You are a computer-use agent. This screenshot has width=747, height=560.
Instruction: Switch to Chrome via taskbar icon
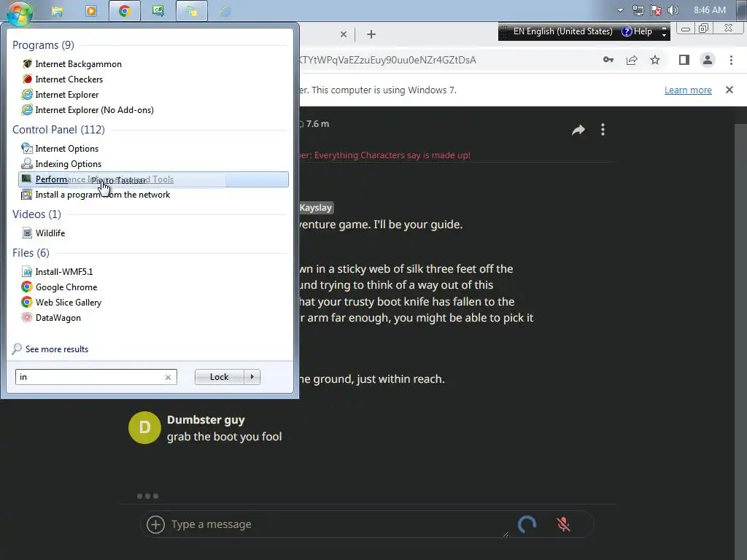click(x=125, y=11)
